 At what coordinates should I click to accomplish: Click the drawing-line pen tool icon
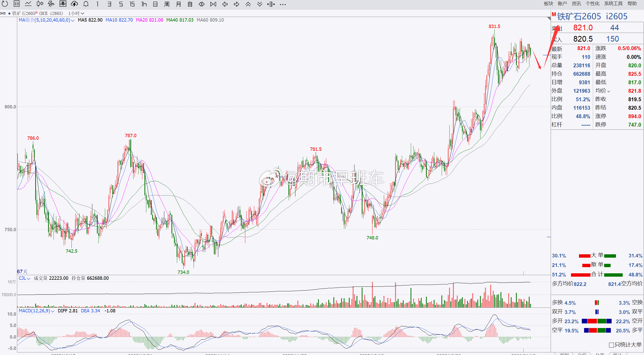pos(51,4)
